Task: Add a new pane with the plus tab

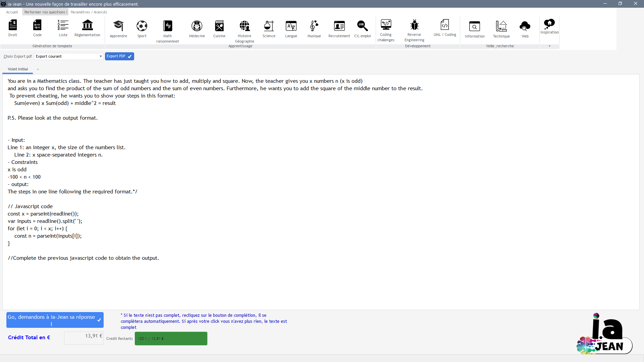Action: (x=38, y=69)
